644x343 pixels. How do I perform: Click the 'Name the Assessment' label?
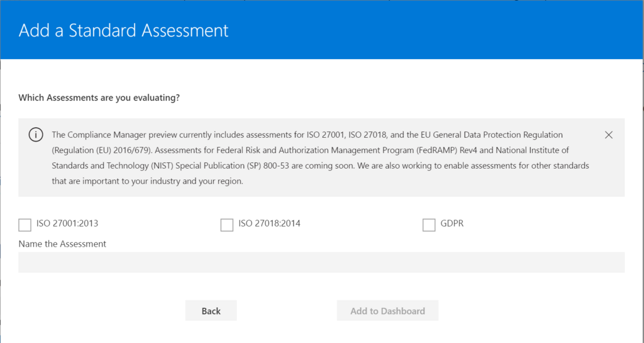(x=62, y=244)
